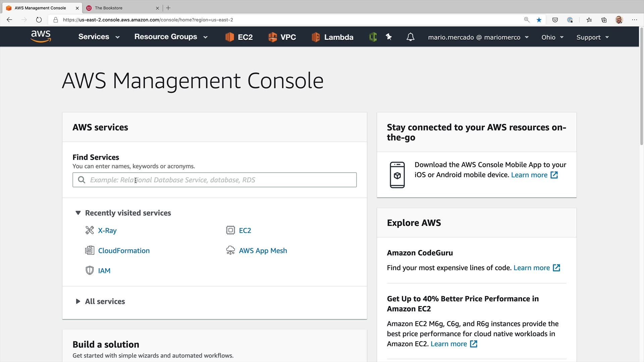Open the Resource Groups dropdown

171,37
